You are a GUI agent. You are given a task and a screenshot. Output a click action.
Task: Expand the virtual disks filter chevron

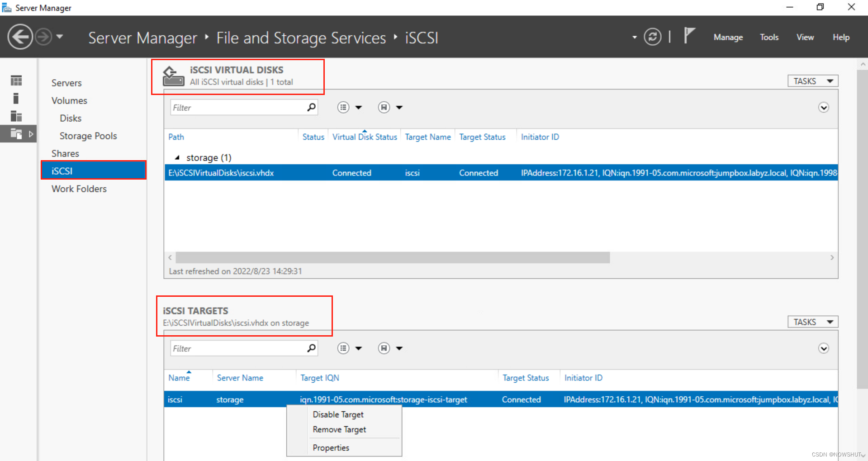[x=824, y=108]
